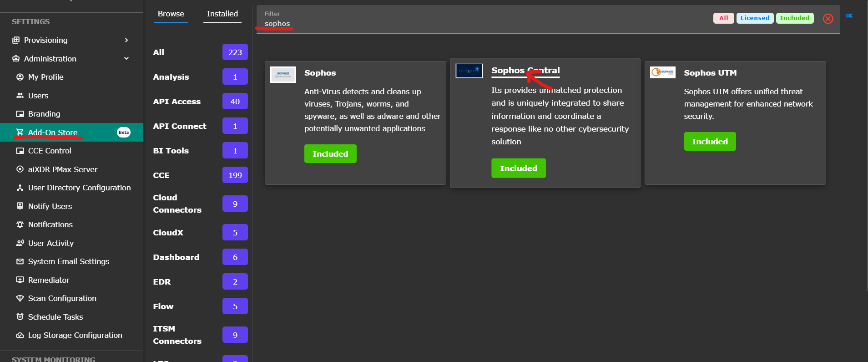Click the Branding icon in sidebar
The image size is (868, 362).
(x=20, y=114)
